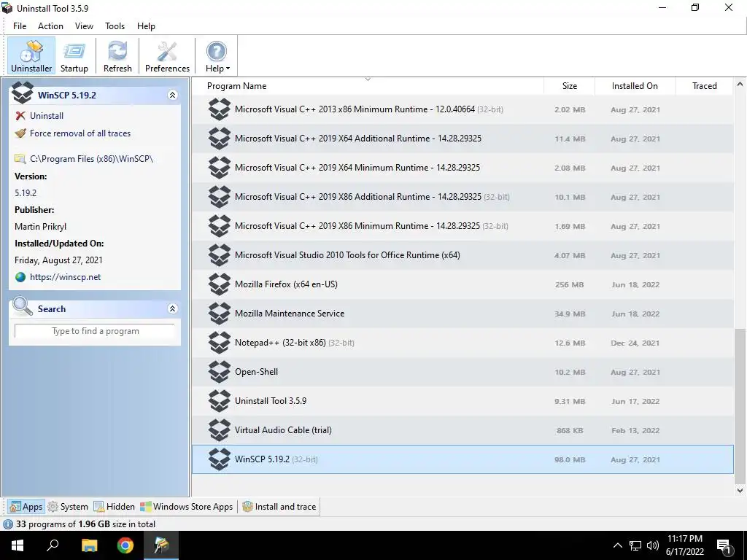The height and width of the screenshot is (560, 747).
Task: Click the Mozilla Maintenance Service icon
Action: pyautogui.click(x=219, y=314)
